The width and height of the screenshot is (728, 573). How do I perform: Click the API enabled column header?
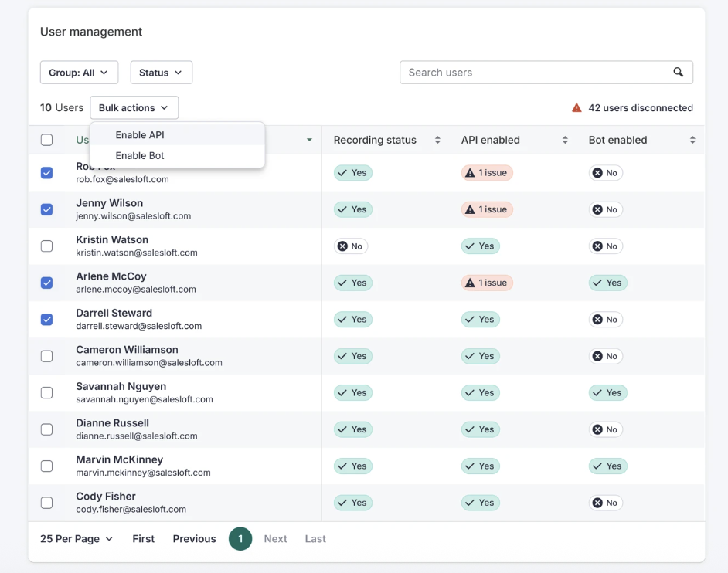(x=490, y=140)
